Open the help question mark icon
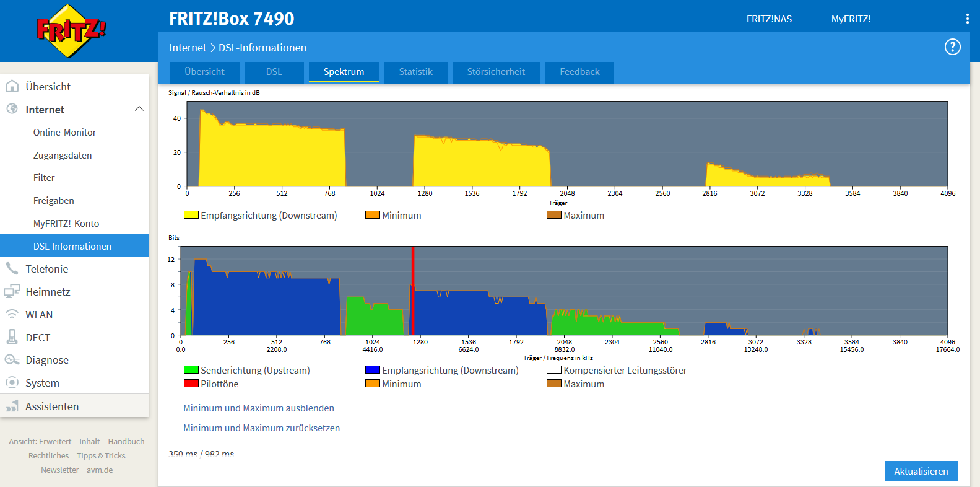The height and width of the screenshot is (487, 980). (952, 47)
